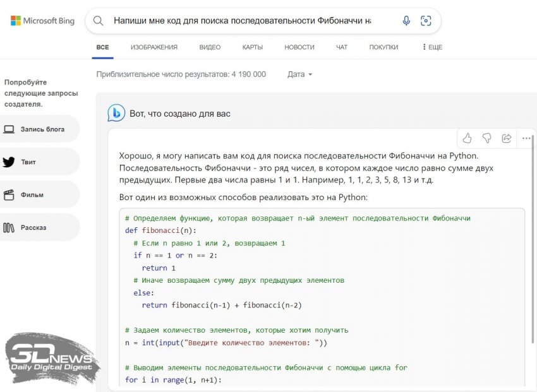Click the magnifier search icon

coord(98,21)
